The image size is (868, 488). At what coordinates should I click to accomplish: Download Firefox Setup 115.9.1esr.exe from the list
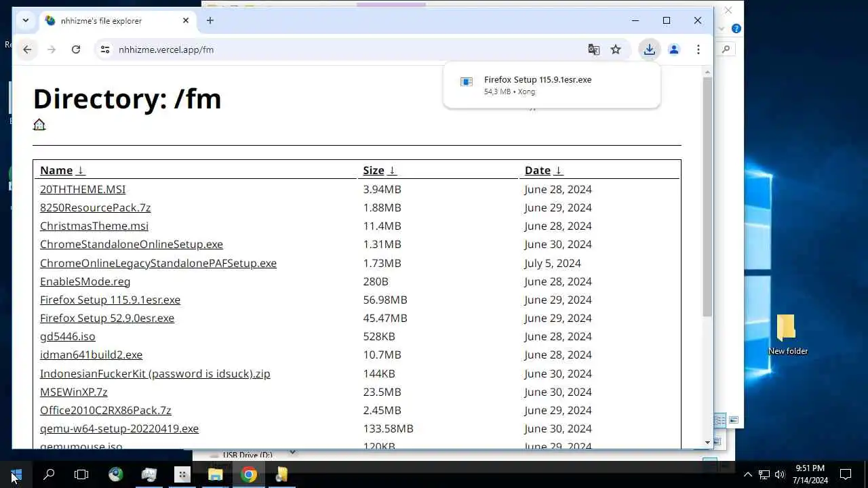(110, 300)
